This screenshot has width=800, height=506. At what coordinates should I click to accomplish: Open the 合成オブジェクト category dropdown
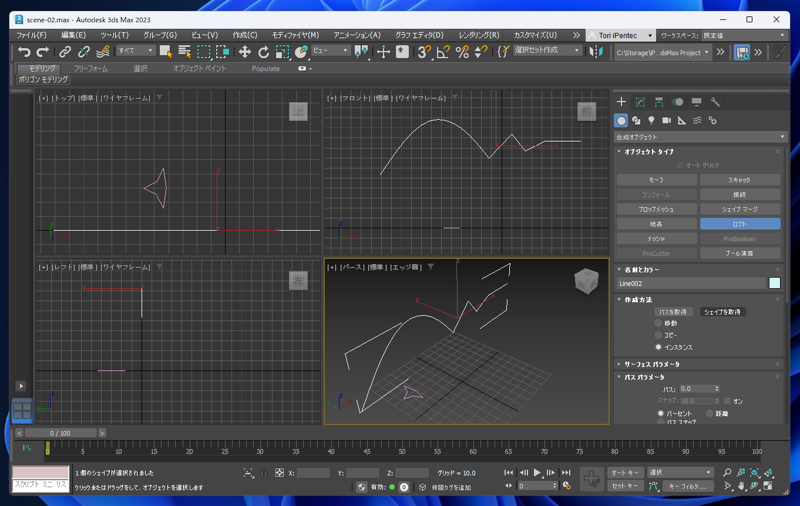pos(700,137)
